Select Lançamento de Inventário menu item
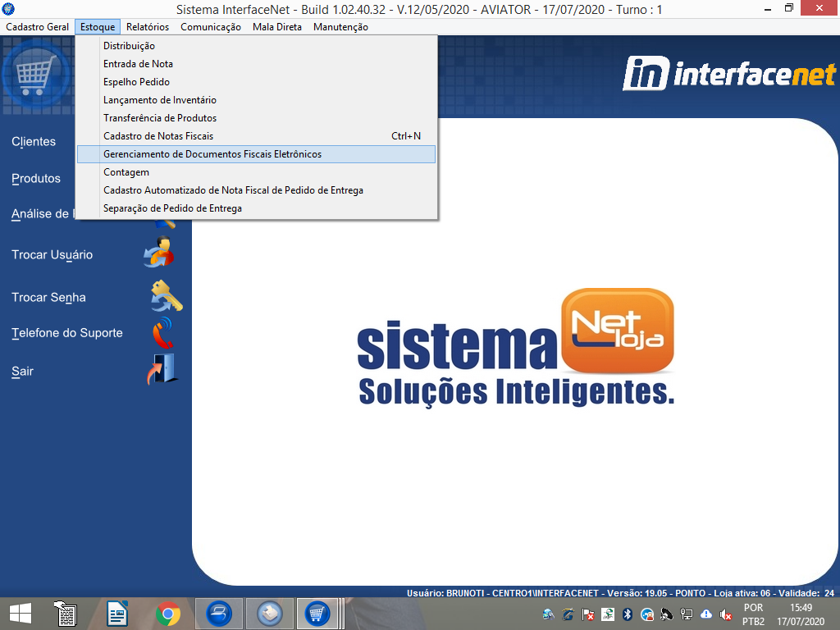Image resolution: width=840 pixels, height=630 pixels. click(x=160, y=100)
